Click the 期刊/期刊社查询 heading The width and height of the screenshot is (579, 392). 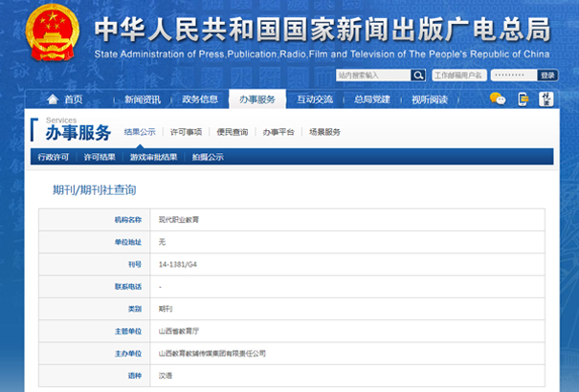tap(95, 190)
